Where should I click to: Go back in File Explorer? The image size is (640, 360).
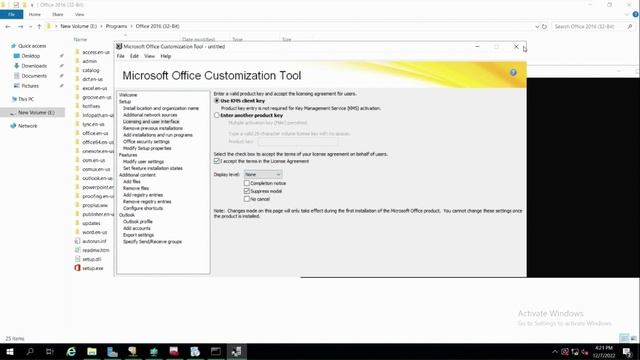click(x=8, y=27)
